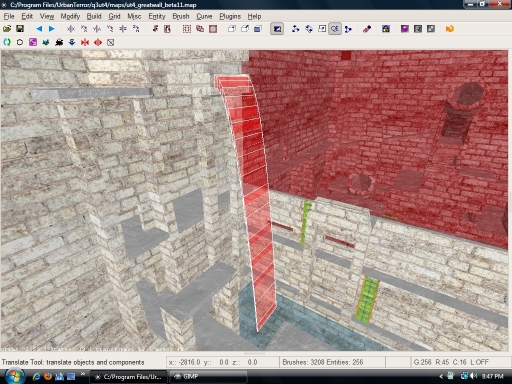This screenshot has height=384, width=512.
Task: Click the CSG subtract icon
Action: coord(187,29)
